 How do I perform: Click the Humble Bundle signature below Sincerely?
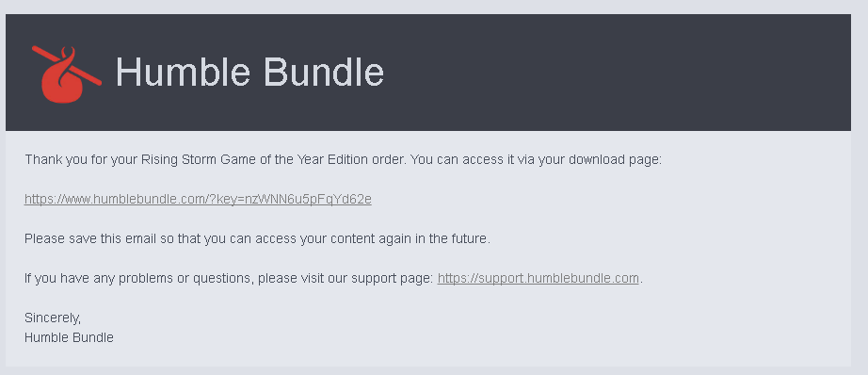click(70, 337)
